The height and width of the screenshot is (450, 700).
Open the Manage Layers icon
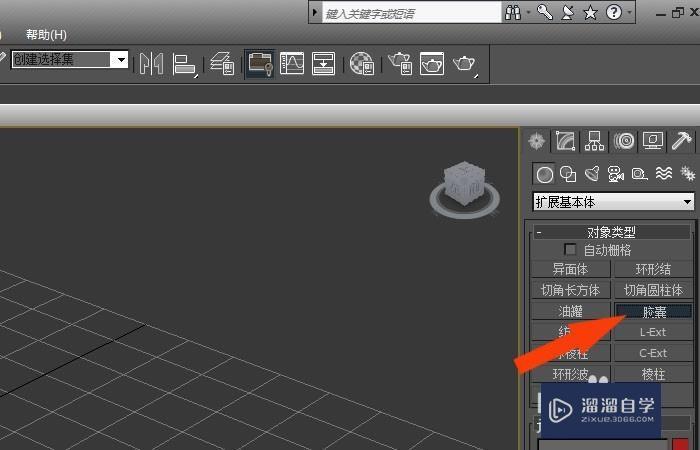[x=222, y=63]
